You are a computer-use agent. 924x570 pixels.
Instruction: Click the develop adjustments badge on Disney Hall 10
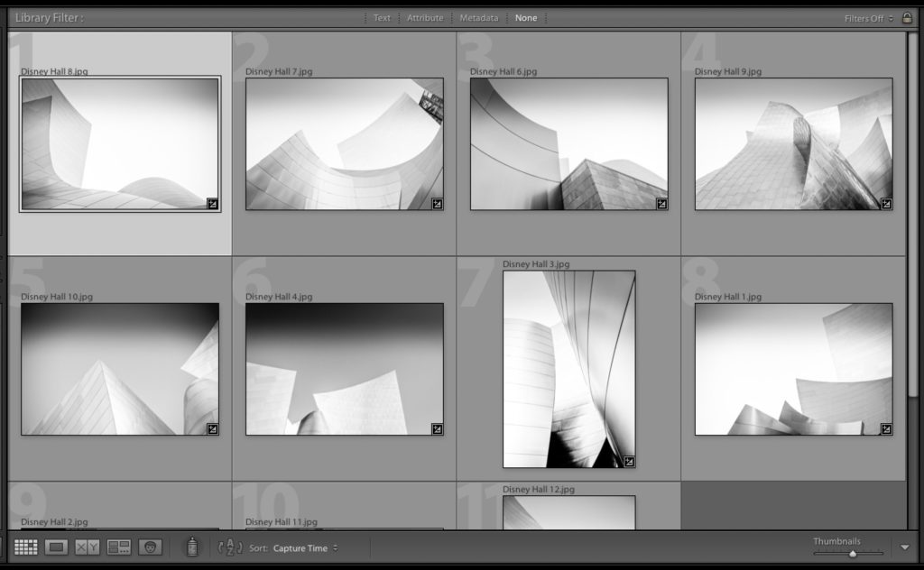click(x=213, y=429)
